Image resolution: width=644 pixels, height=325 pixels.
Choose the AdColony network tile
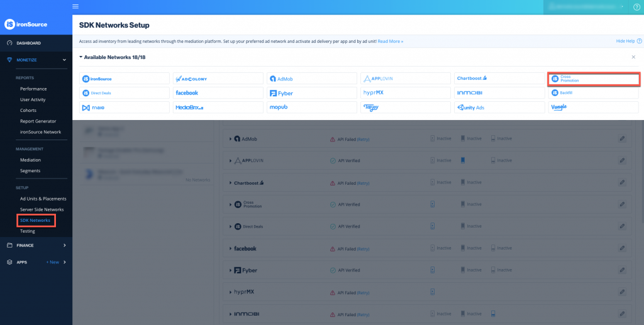click(218, 79)
